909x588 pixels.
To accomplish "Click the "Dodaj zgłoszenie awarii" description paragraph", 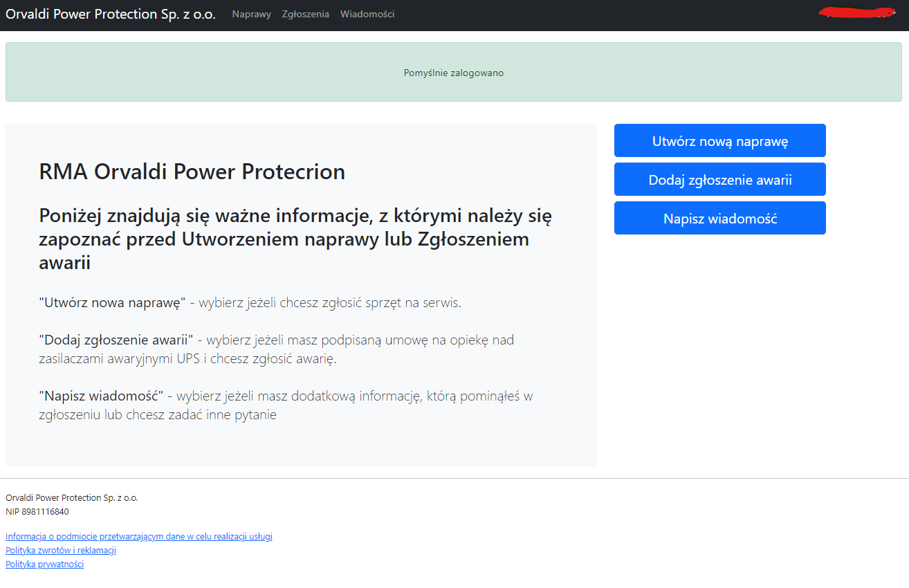I will (x=277, y=349).
